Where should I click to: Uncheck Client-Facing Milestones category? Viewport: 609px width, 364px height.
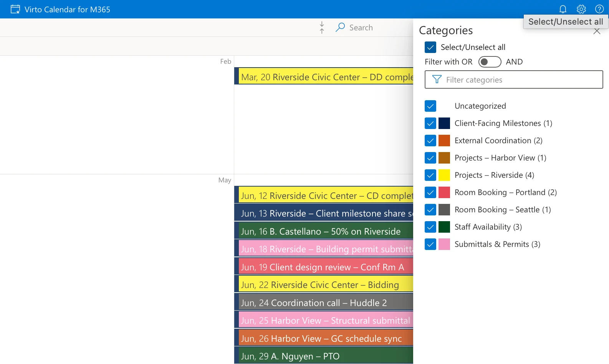[430, 123]
